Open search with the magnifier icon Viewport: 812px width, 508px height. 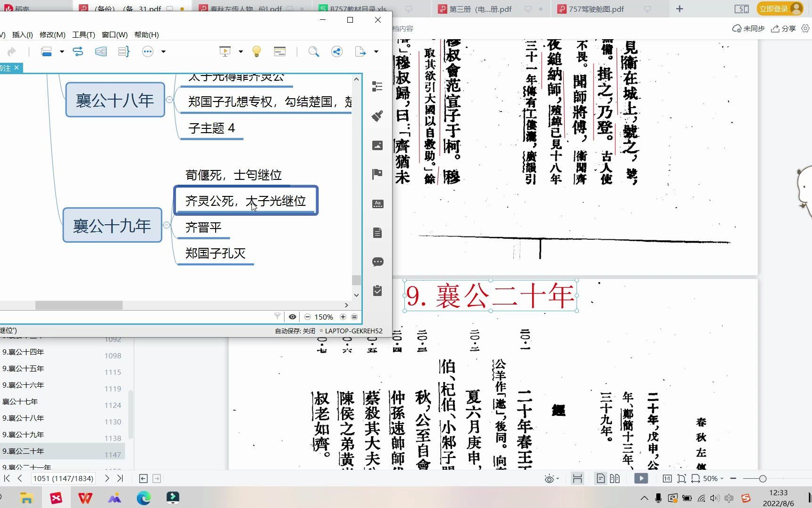[x=314, y=51]
